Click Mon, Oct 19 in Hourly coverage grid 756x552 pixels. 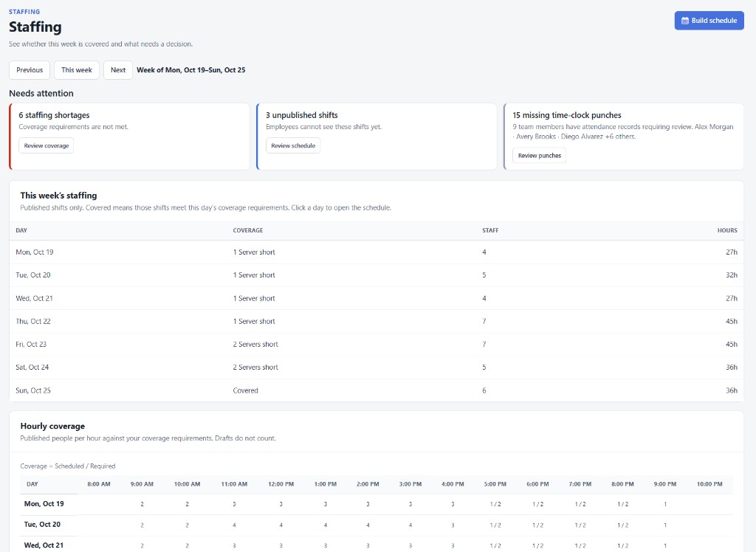pyautogui.click(x=44, y=504)
